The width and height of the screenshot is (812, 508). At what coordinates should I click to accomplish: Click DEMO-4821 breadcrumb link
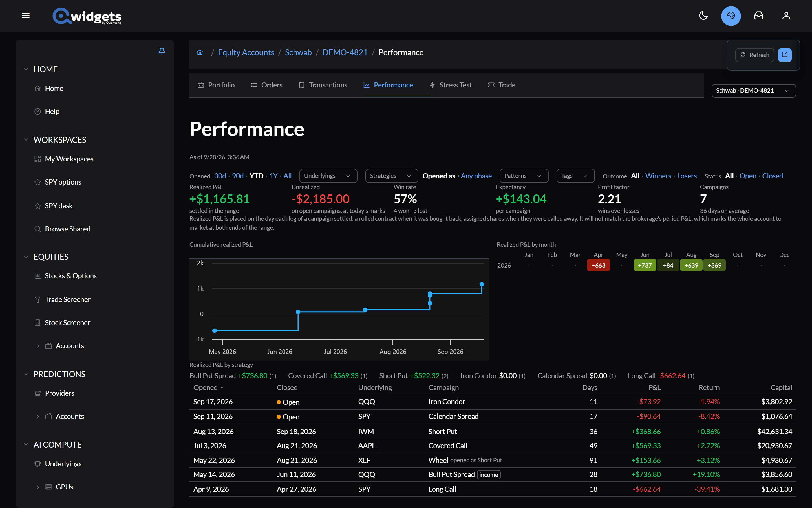click(345, 52)
